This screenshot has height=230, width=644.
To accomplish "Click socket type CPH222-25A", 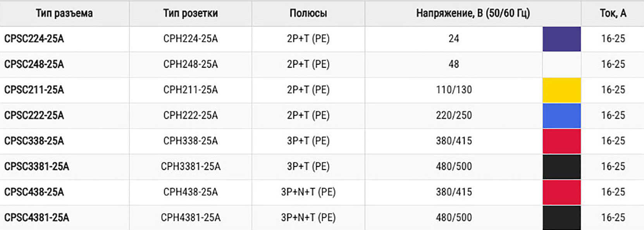I will click(x=190, y=115).
